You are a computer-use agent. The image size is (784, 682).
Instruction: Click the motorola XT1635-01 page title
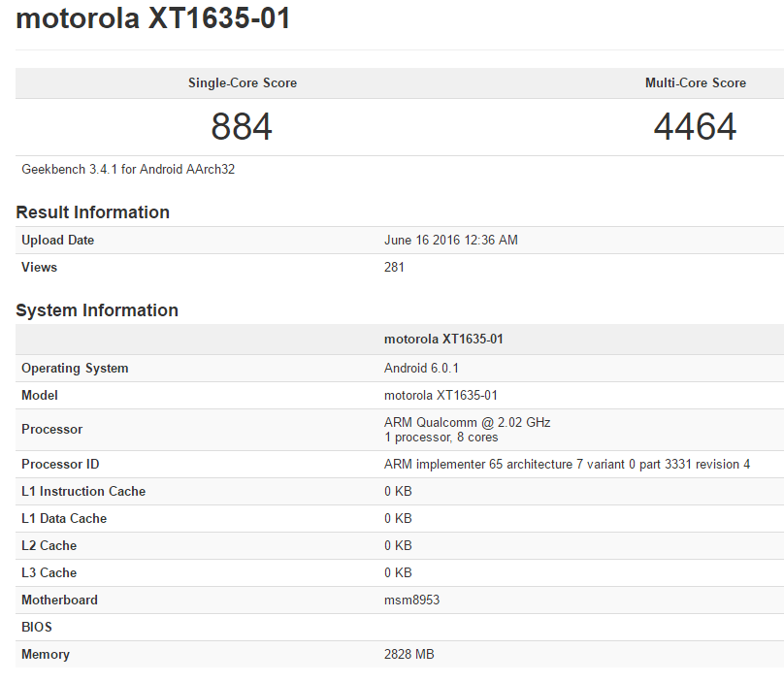(x=153, y=19)
